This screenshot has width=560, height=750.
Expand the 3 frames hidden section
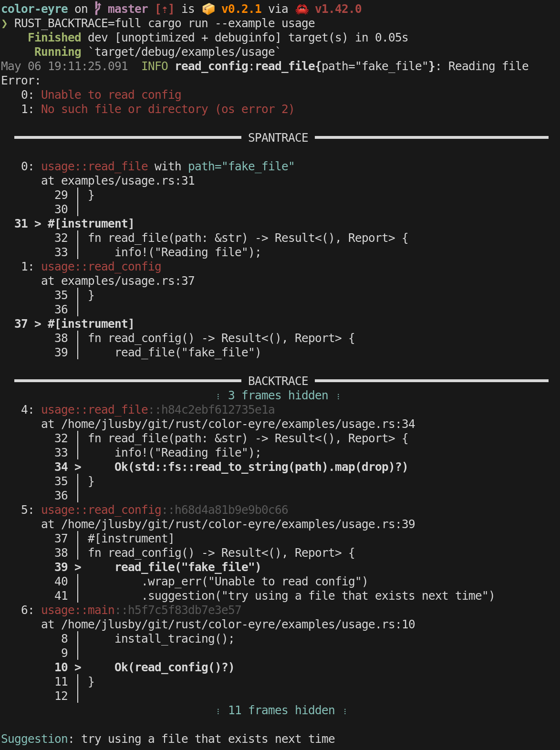click(x=278, y=396)
